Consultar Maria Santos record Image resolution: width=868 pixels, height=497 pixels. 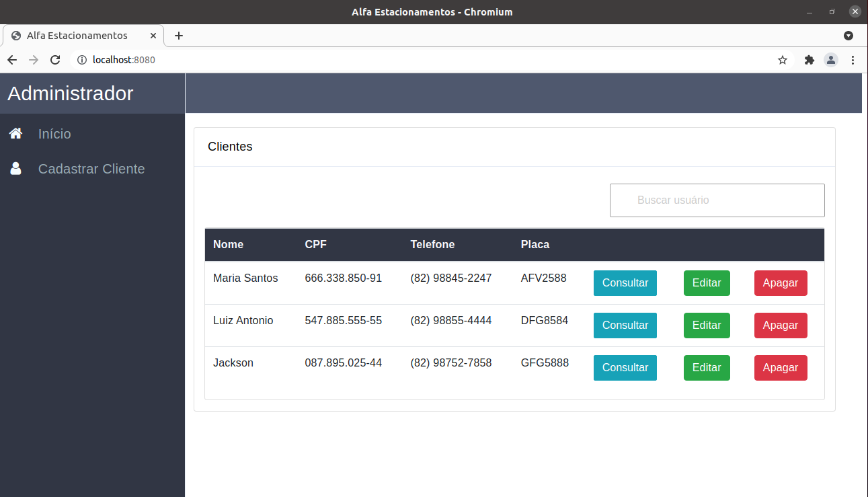(625, 283)
